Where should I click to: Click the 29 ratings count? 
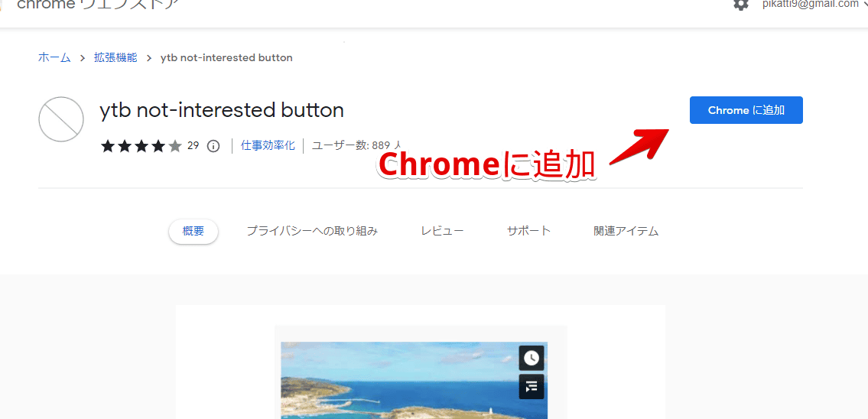click(x=193, y=146)
